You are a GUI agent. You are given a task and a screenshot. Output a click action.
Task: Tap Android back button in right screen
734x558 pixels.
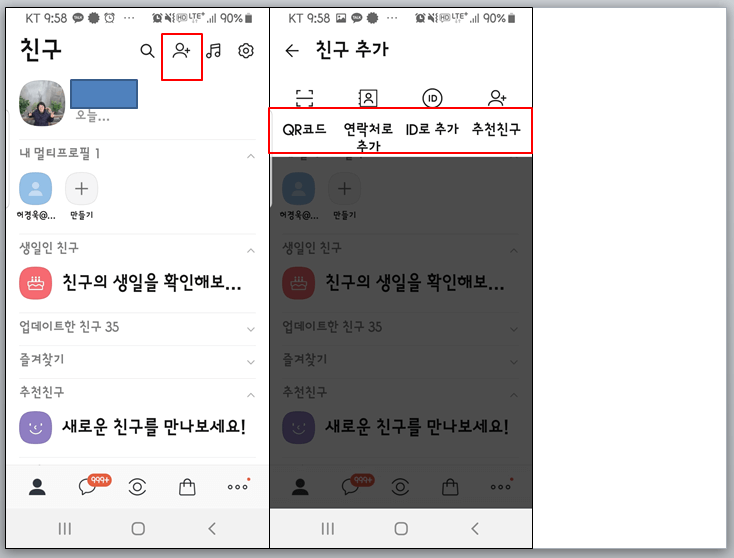[475, 529]
